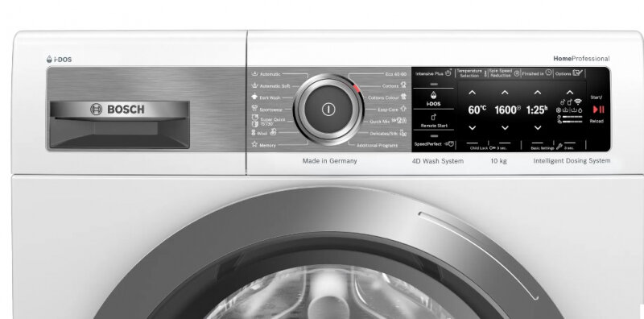Extend finish time with arrow above 1:25h

click(538, 93)
